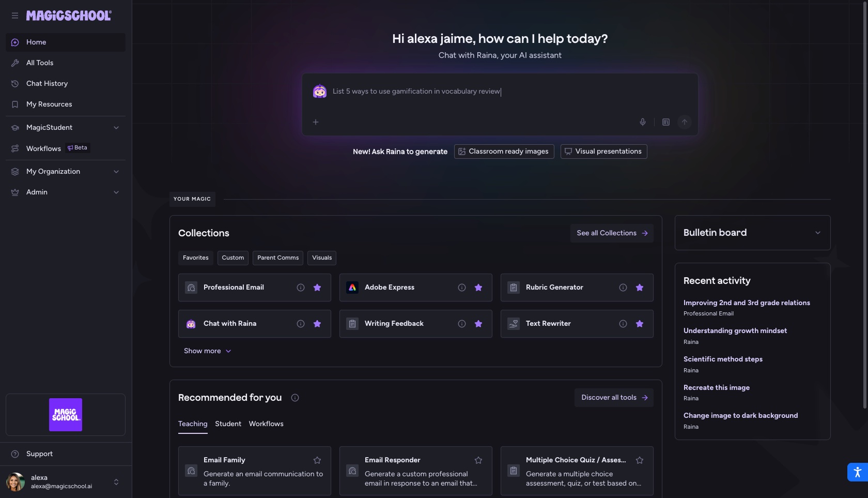
Task: Click the page vertical scrollbar
Action: (865, 206)
